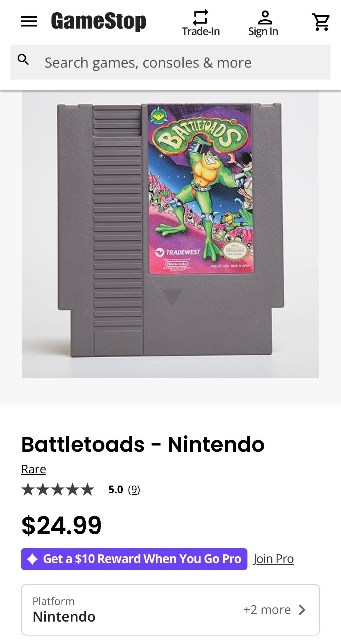Viewport: 341px width, 644px height.
Task: Click the five-star rating icons
Action: (58, 489)
